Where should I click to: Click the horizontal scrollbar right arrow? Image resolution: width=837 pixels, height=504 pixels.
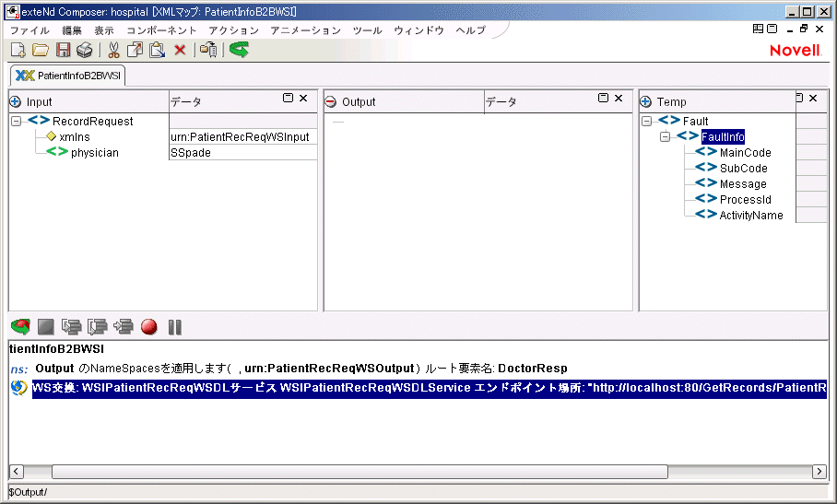click(819, 472)
